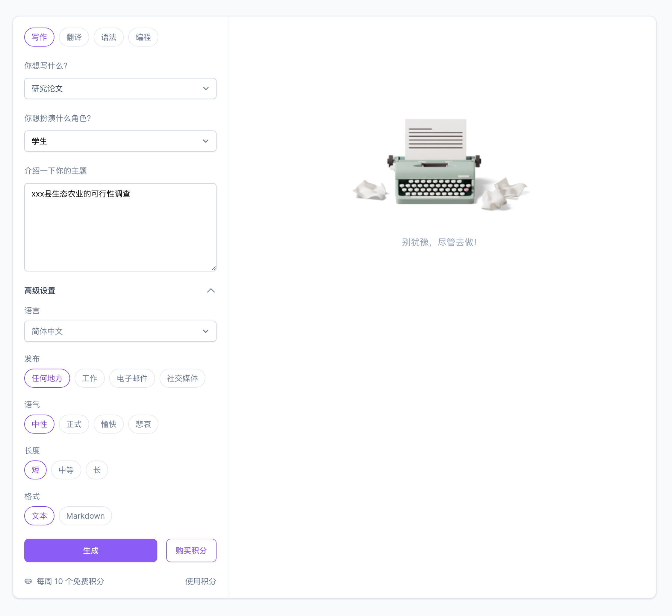Open the 研究论文 writing type dropdown
This screenshot has width=672, height=616.
(120, 88)
